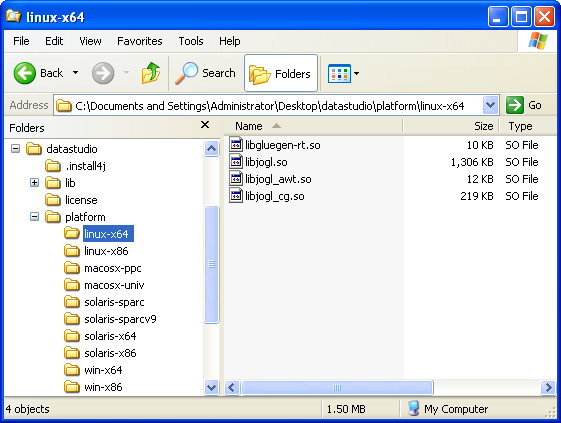Close the Folders pane
This screenshot has width=561, height=423.
pos(205,125)
